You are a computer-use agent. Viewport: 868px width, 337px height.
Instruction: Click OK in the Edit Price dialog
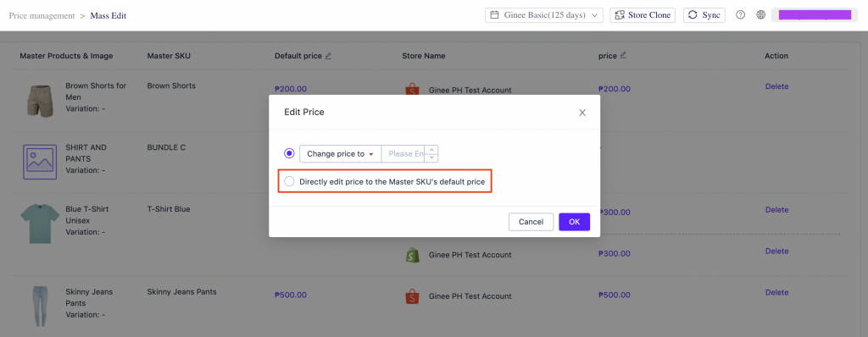click(x=574, y=222)
